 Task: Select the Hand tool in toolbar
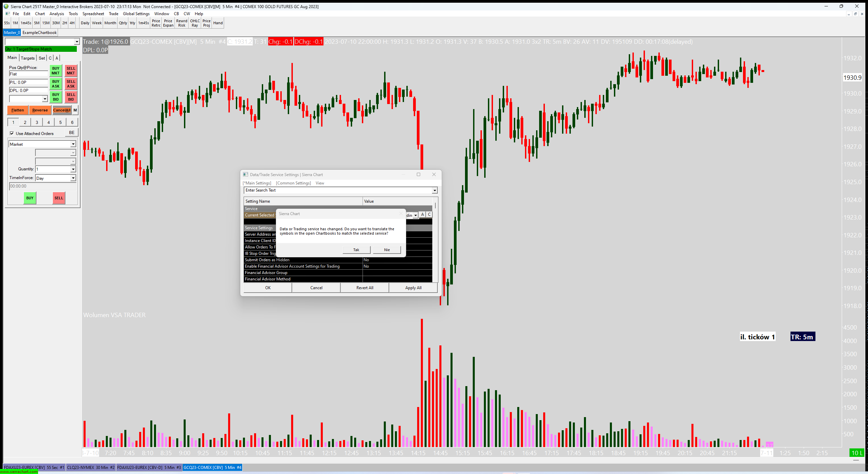pyautogui.click(x=218, y=23)
